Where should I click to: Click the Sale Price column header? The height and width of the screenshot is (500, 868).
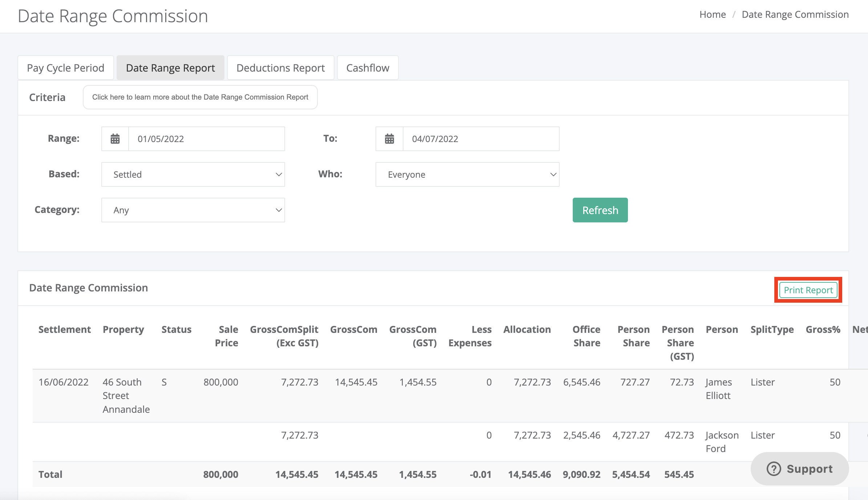pyautogui.click(x=227, y=336)
